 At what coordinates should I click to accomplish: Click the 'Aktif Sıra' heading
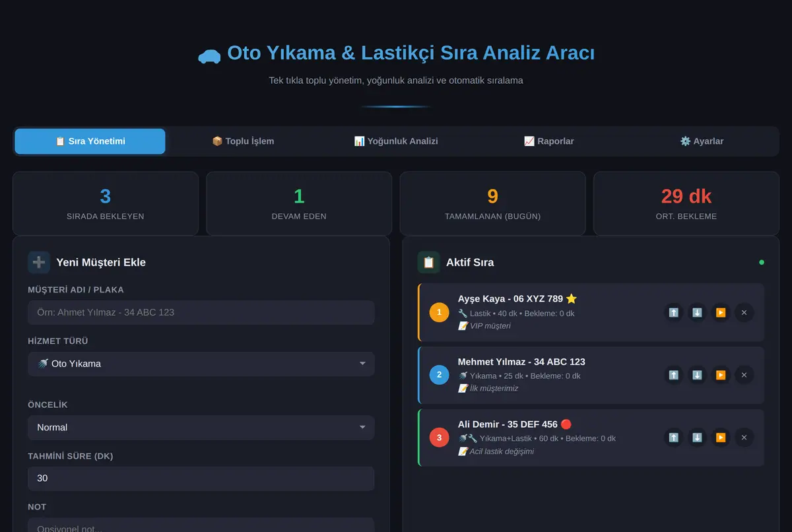(x=470, y=262)
